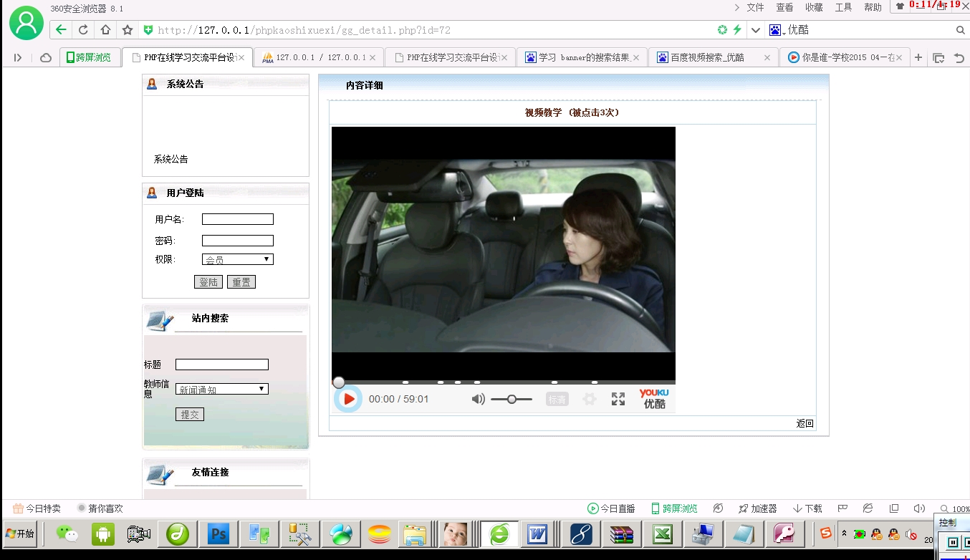This screenshot has width=970, height=560.
Task: Open 猜你喜欢 in the status bar
Action: coord(100,508)
